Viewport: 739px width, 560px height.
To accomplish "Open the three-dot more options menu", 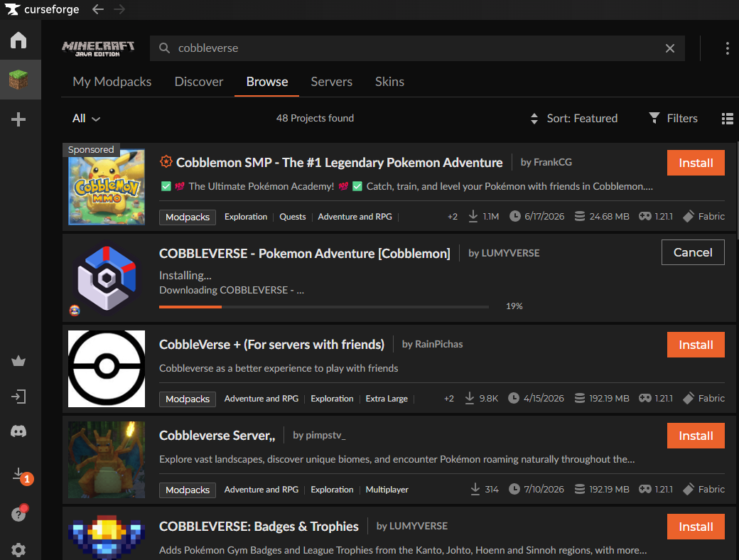I will point(727,48).
